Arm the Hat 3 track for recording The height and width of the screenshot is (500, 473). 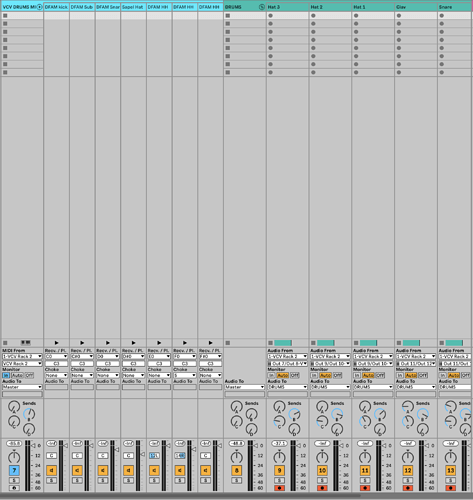click(x=279, y=488)
